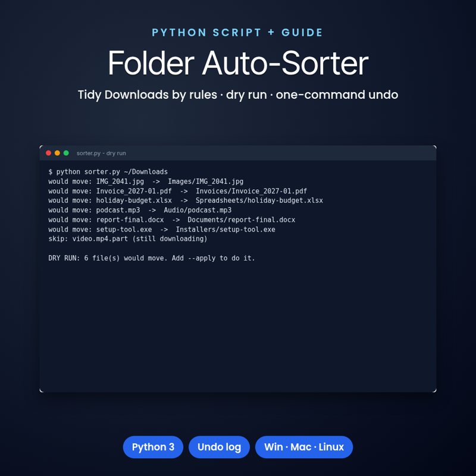Click the 'DRY RUN: 6 file(s) would move' summary line
The width and height of the screenshot is (476, 476).
(x=152, y=258)
